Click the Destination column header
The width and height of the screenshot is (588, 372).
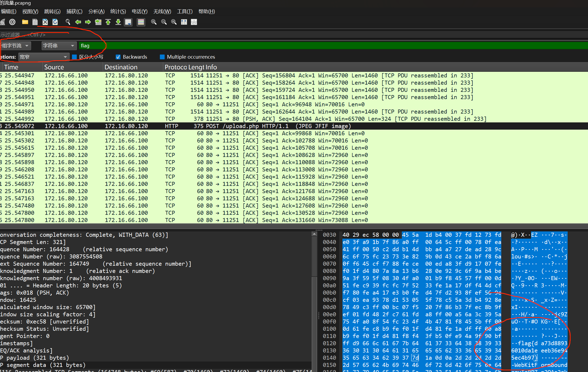[x=121, y=67]
